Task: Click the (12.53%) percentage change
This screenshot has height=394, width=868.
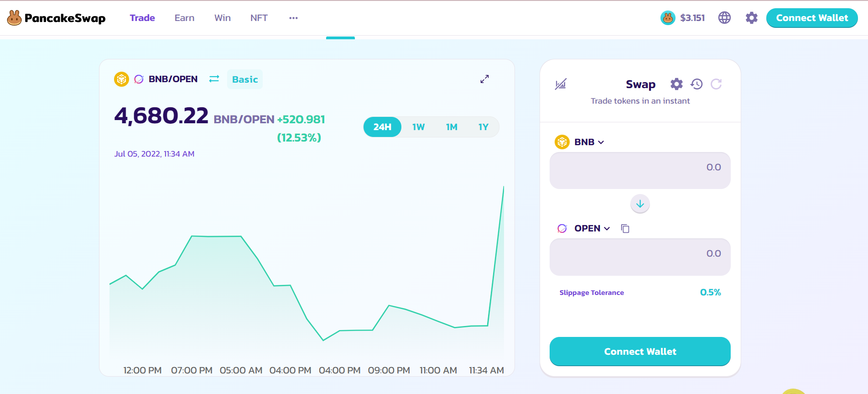Action: pos(299,137)
